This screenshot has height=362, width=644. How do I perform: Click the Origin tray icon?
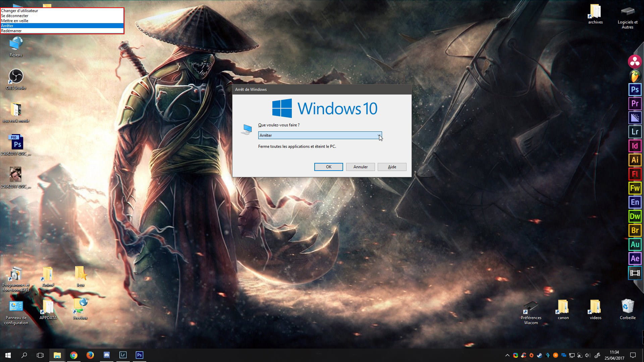[531, 355]
